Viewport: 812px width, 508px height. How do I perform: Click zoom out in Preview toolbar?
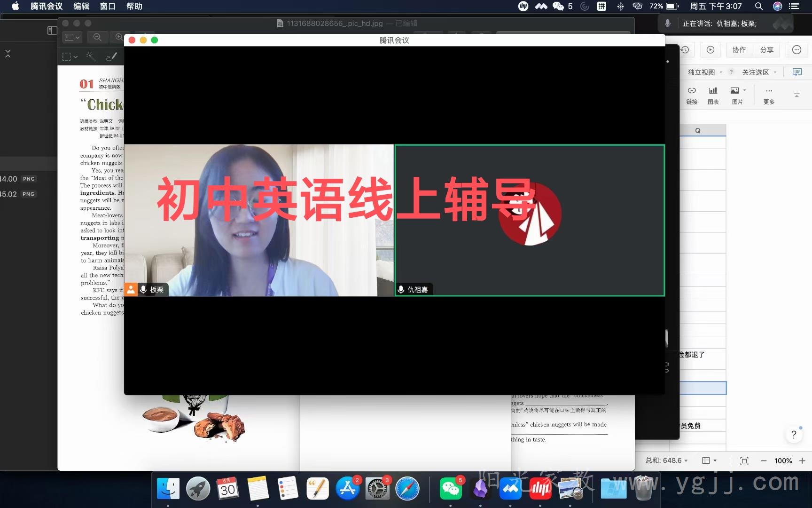(97, 37)
